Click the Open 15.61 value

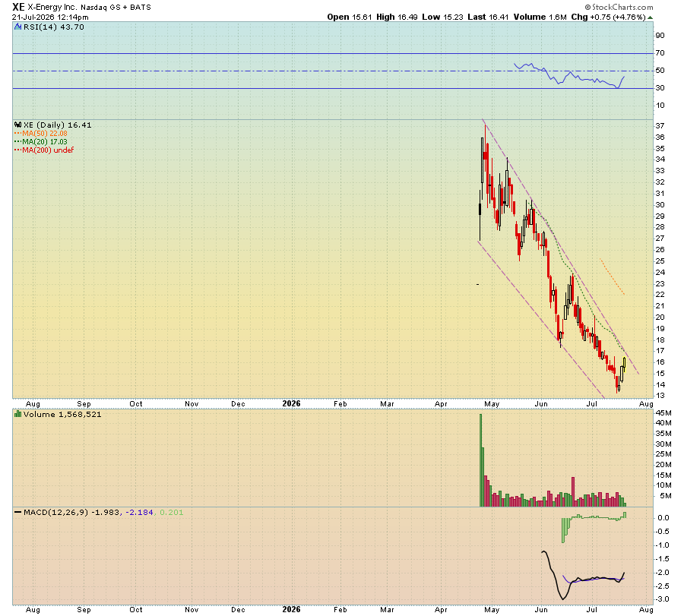[350, 17]
